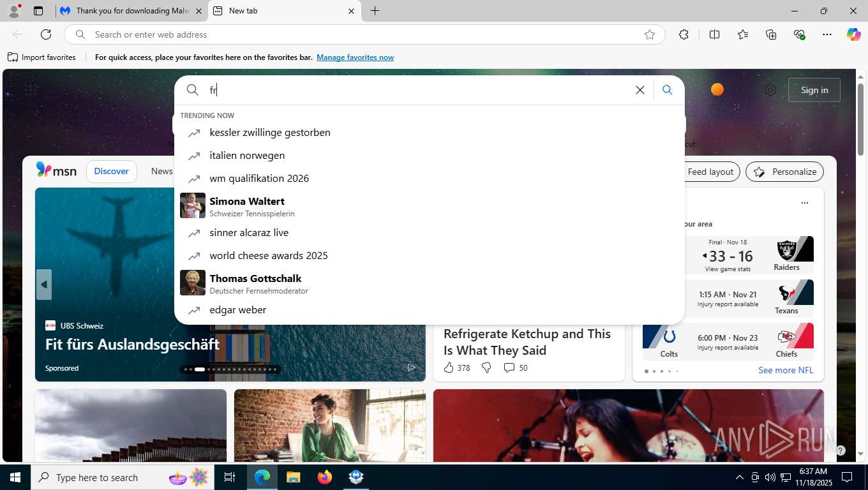The image size is (868, 490).
Task: Select suggestion kessler zwillinge gestorben
Action: tap(429, 133)
